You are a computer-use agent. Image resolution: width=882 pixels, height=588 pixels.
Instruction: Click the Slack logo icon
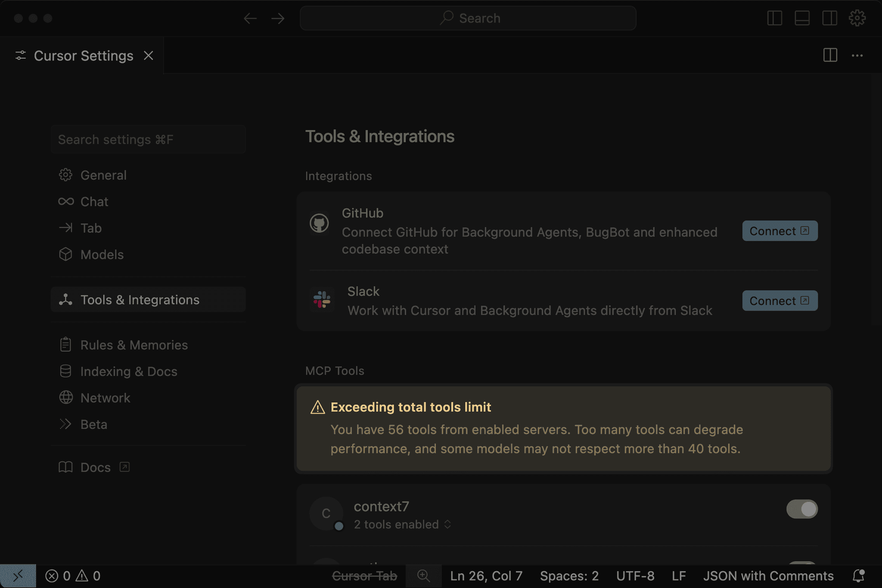tap(322, 299)
